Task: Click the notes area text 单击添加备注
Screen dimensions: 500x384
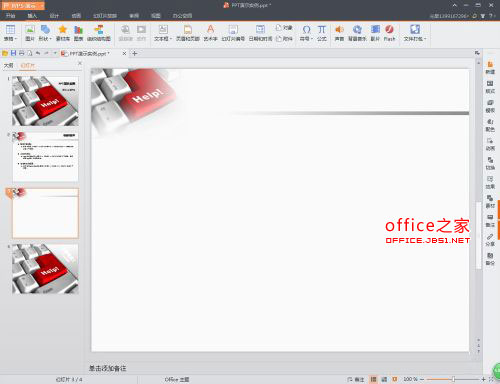Action: coord(107,368)
